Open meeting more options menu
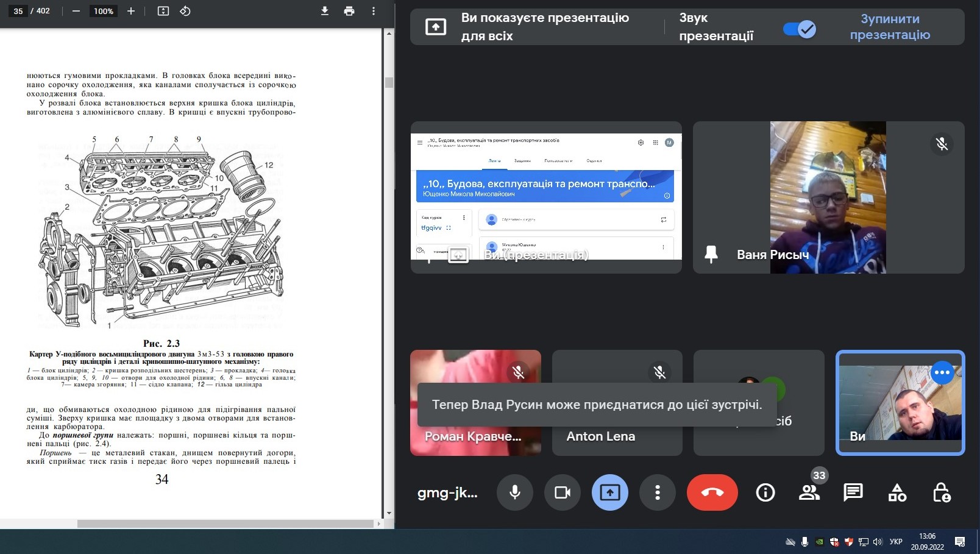Viewport: 980px width, 554px height. pyautogui.click(x=657, y=492)
